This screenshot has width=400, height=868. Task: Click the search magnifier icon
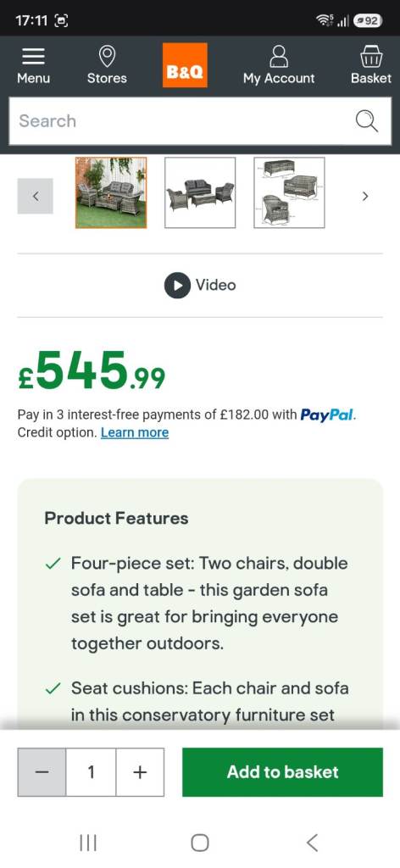tap(366, 120)
